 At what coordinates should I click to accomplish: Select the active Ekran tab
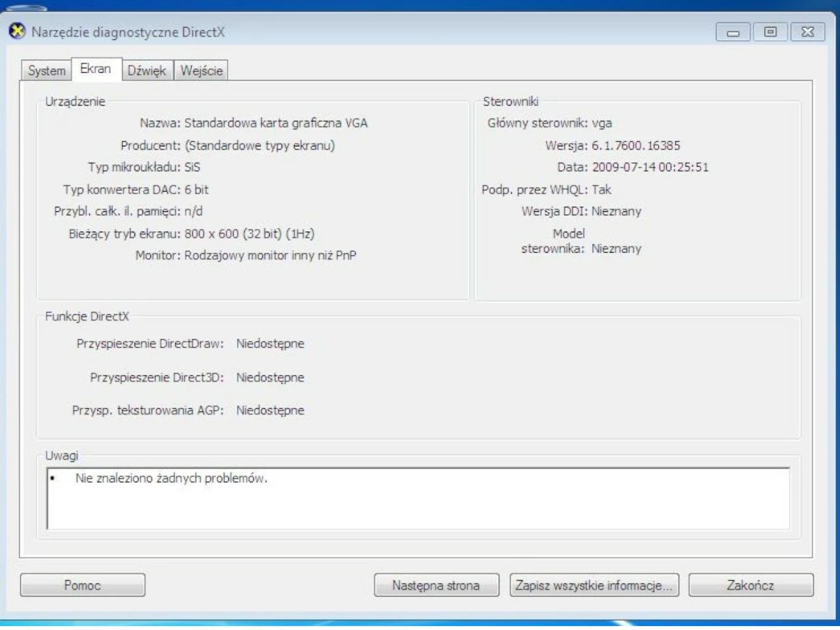click(97, 68)
